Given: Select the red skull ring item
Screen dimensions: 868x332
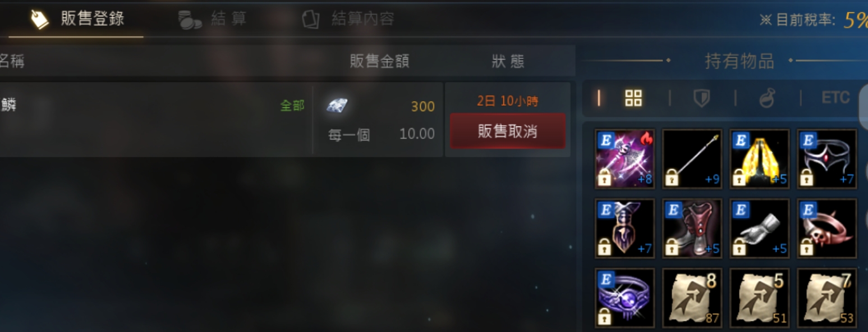Looking at the screenshot, I should [827, 228].
